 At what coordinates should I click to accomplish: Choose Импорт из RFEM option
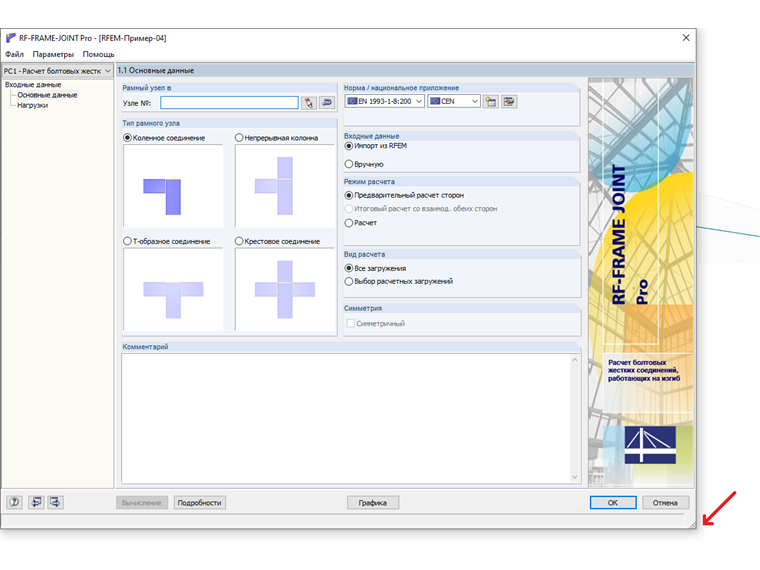348,146
